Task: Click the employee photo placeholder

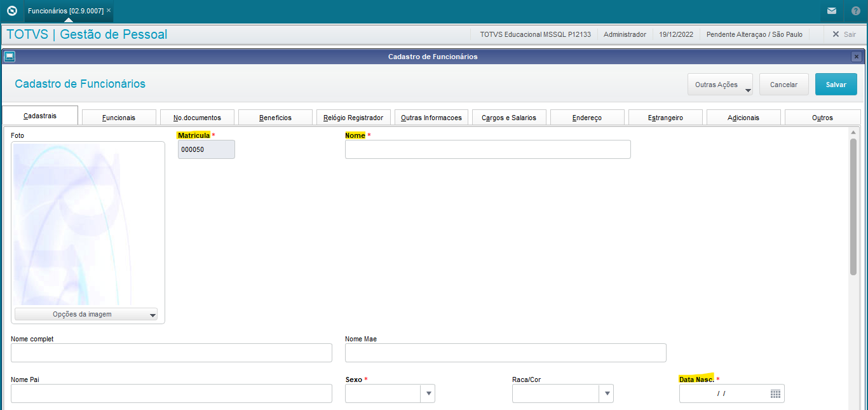Action: [x=88, y=224]
